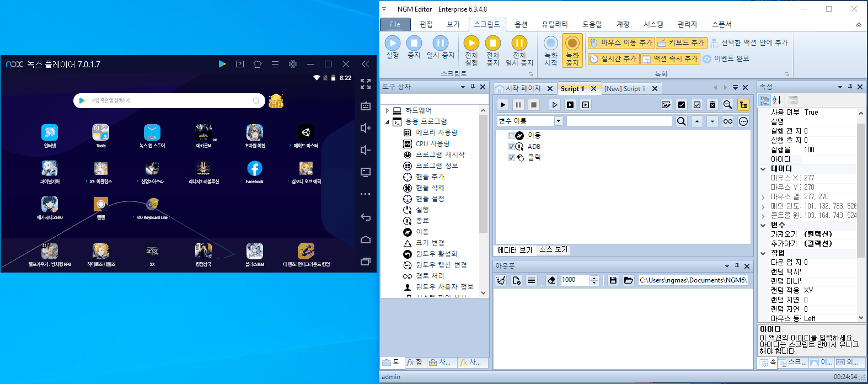This screenshot has width=868, height=384.
Task: Click the blue 실행 run button in ribbon
Action: [x=393, y=47]
